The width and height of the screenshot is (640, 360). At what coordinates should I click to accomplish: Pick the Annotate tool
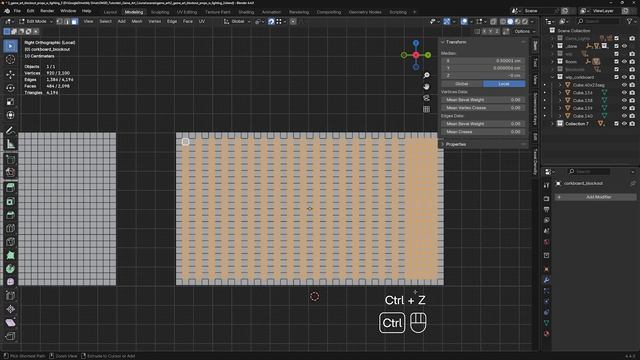tap(10, 130)
